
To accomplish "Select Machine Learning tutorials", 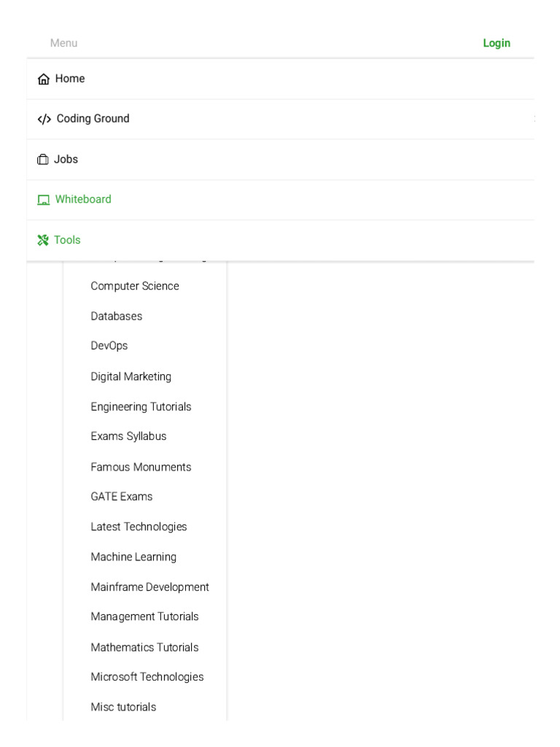I will [x=133, y=557].
